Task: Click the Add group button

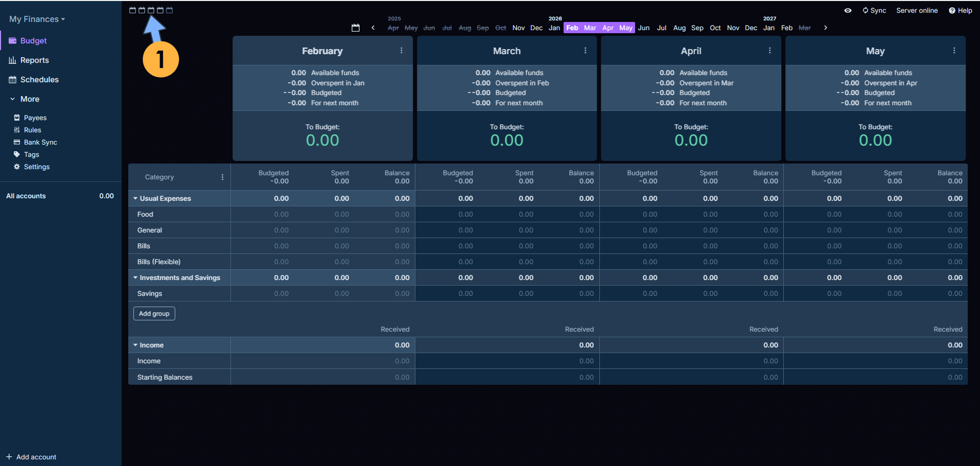Action: click(x=154, y=314)
